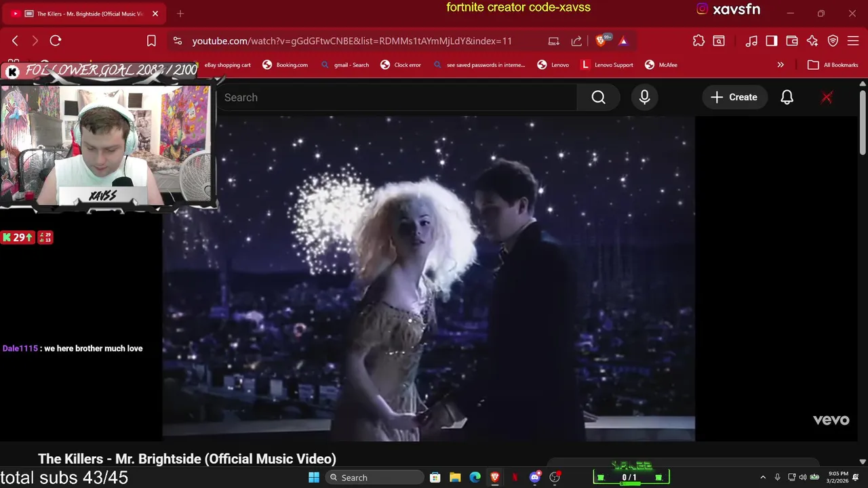The height and width of the screenshot is (488, 868).
Task: Open the Lenovo Support bookmark
Action: tap(607, 65)
